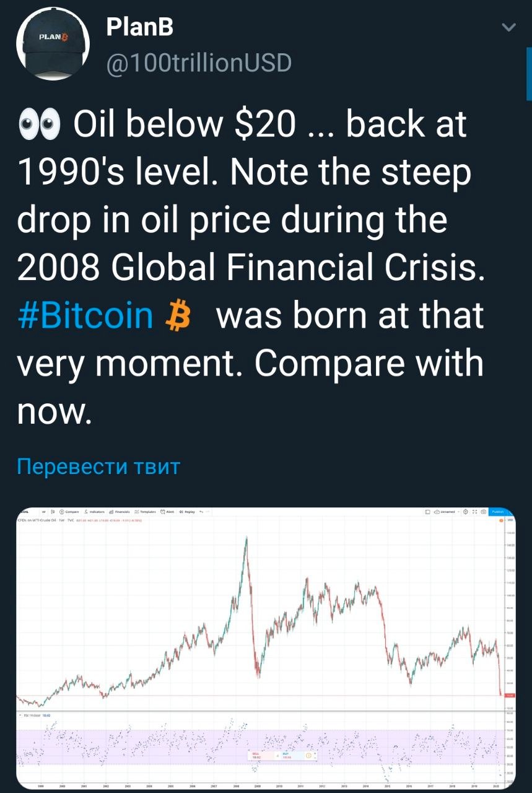Create an Alert from chart toolbar
Viewport: 532px width, 793px height.
[x=167, y=512]
